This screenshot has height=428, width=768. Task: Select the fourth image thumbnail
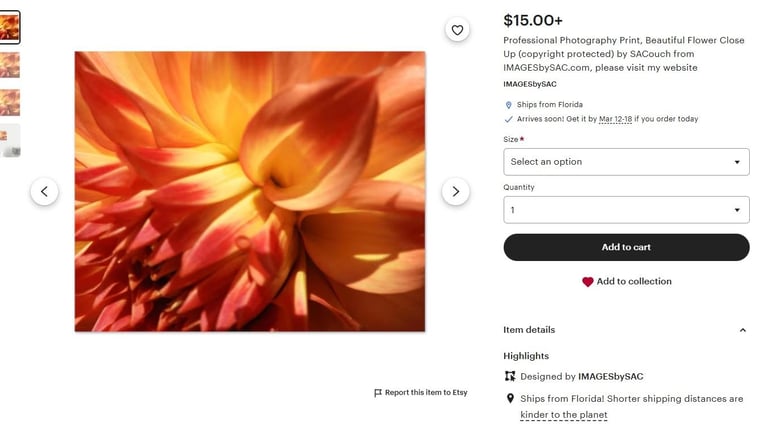(x=10, y=141)
